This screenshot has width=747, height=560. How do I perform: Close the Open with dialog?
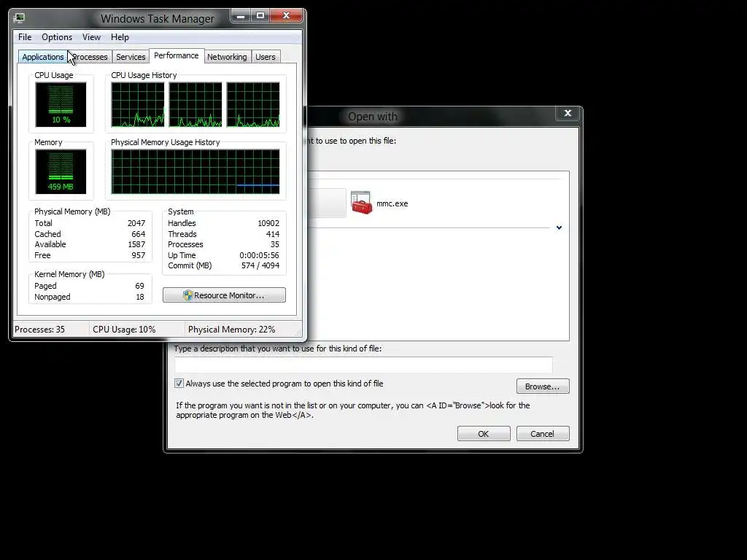pos(568,113)
